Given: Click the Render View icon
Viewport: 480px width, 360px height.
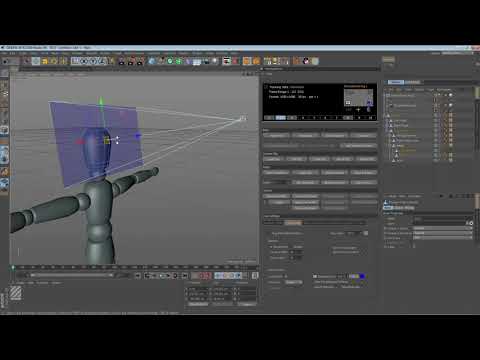Looking at the screenshot, I should [122, 61].
